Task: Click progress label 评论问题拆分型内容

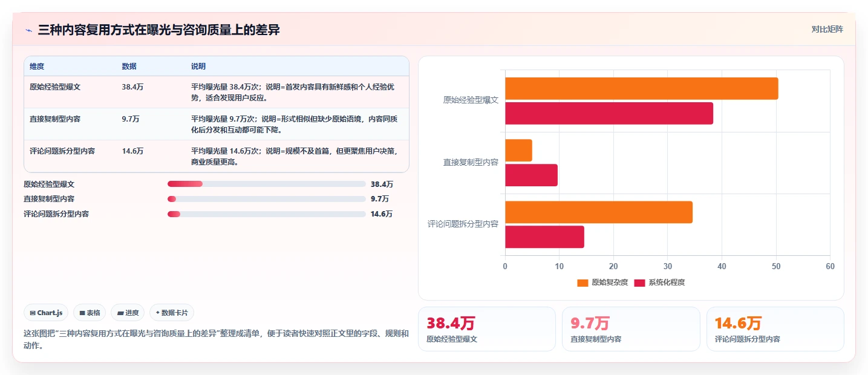Action: 56,214
